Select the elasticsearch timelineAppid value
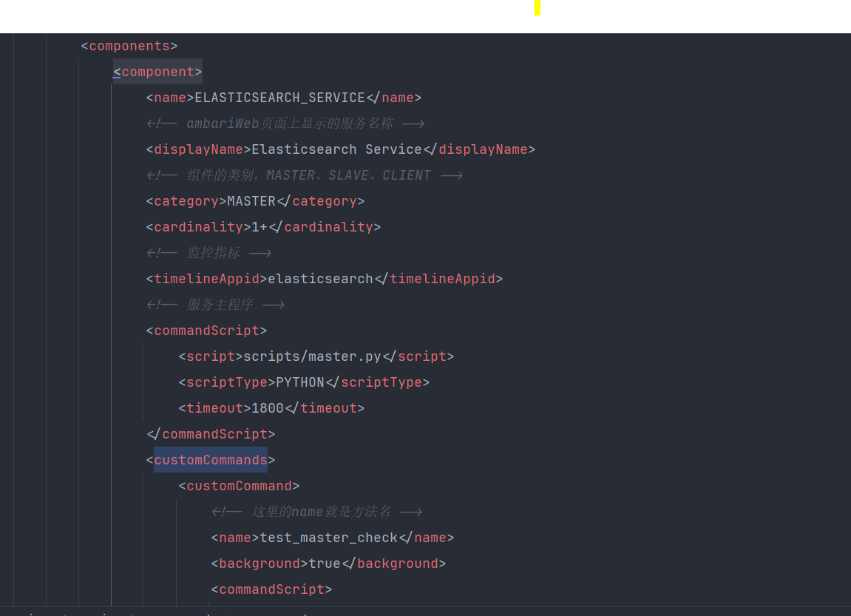851x616 pixels. tap(320, 278)
